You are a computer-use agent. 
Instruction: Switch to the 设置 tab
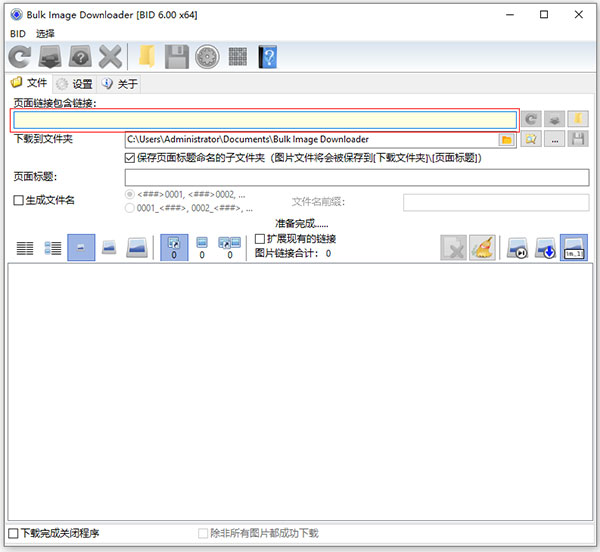pyautogui.click(x=75, y=84)
